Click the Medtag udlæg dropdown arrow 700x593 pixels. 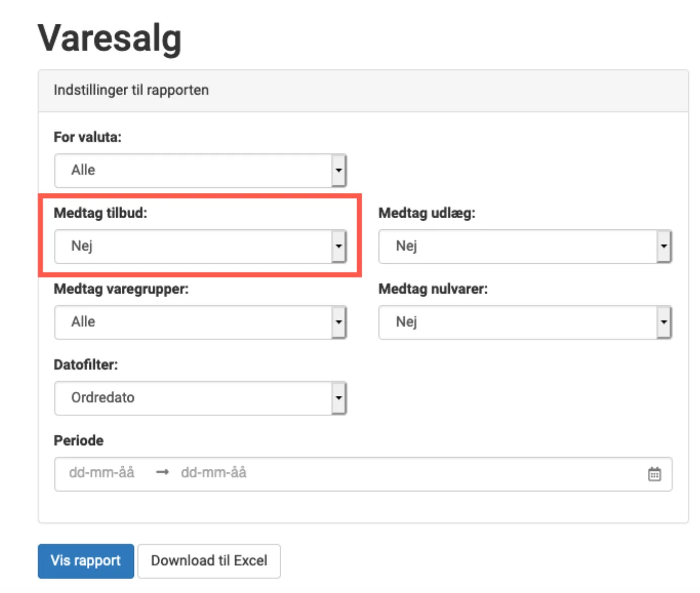(663, 246)
